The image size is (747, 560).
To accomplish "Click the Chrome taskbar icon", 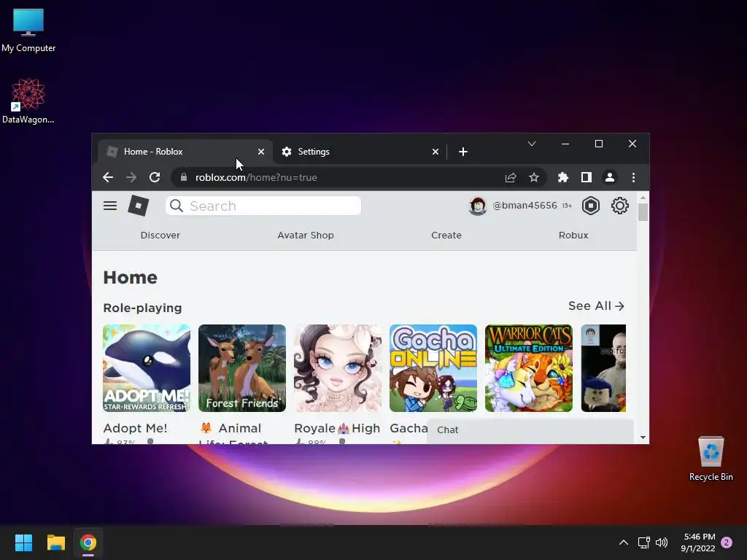I will click(88, 542).
